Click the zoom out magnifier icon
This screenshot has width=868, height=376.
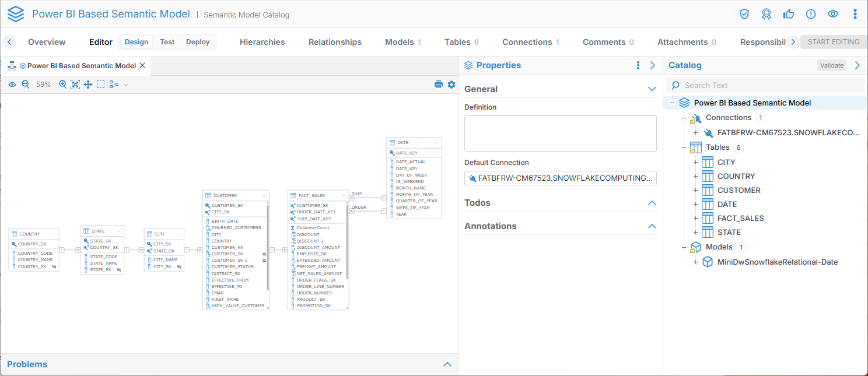[26, 85]
